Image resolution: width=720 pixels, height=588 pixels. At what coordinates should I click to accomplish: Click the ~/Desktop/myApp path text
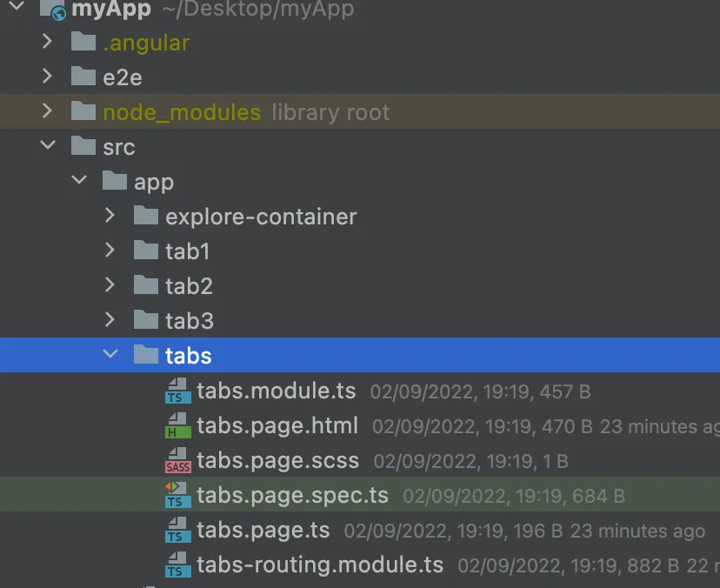(258, 10)
